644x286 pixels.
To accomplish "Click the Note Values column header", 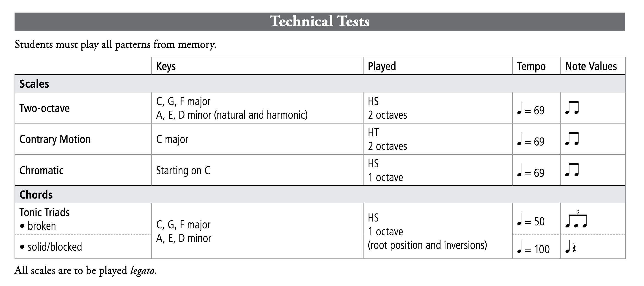I will coord(591,66).
